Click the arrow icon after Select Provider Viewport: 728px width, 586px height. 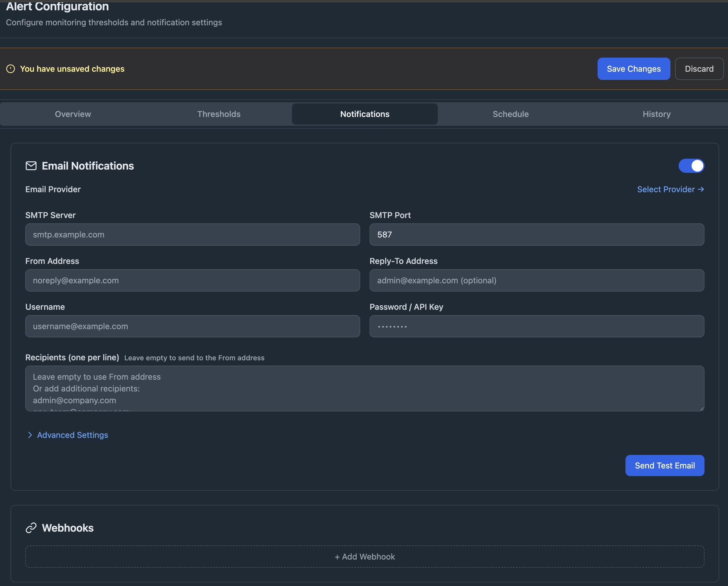701,190
